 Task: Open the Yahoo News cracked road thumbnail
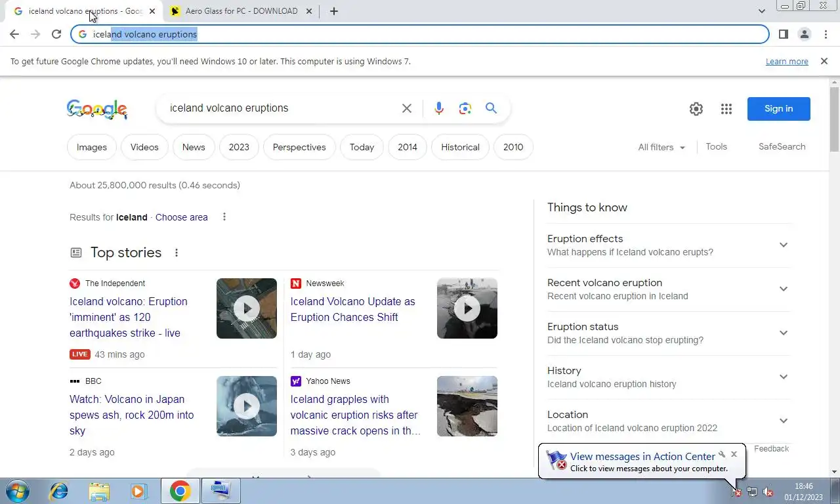tap(467, 406)
